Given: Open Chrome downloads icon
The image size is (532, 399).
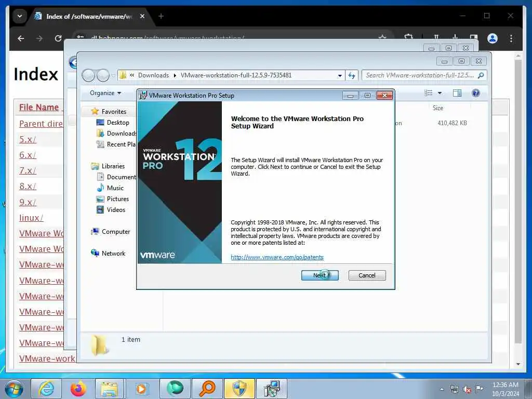Looking at the screenshot, I should click(x=455, y=37).
